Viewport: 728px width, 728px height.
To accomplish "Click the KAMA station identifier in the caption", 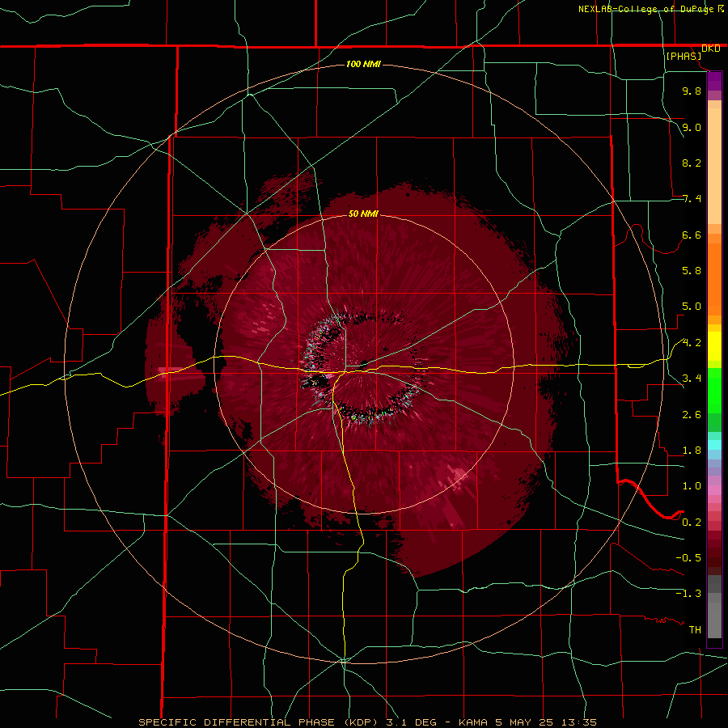I will [472, 722].
